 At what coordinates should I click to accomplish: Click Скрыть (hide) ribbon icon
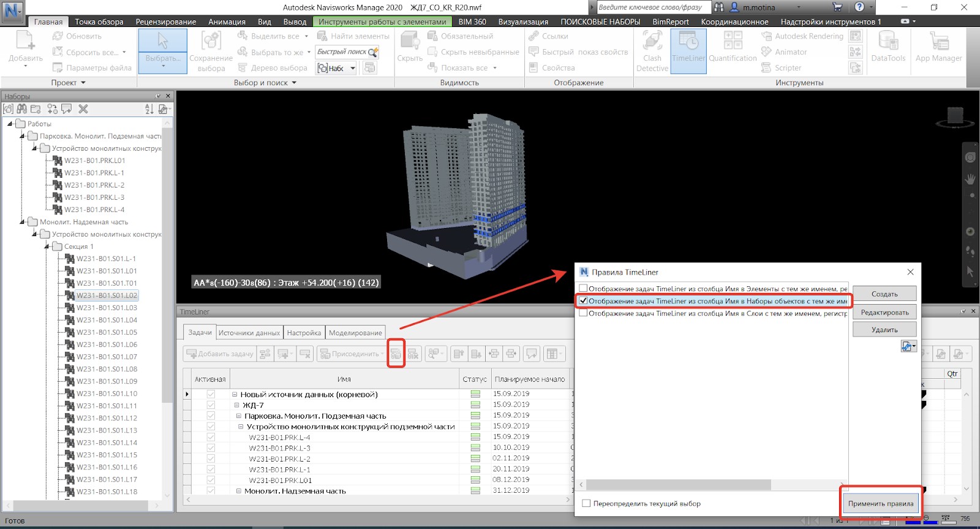point(410,47)
